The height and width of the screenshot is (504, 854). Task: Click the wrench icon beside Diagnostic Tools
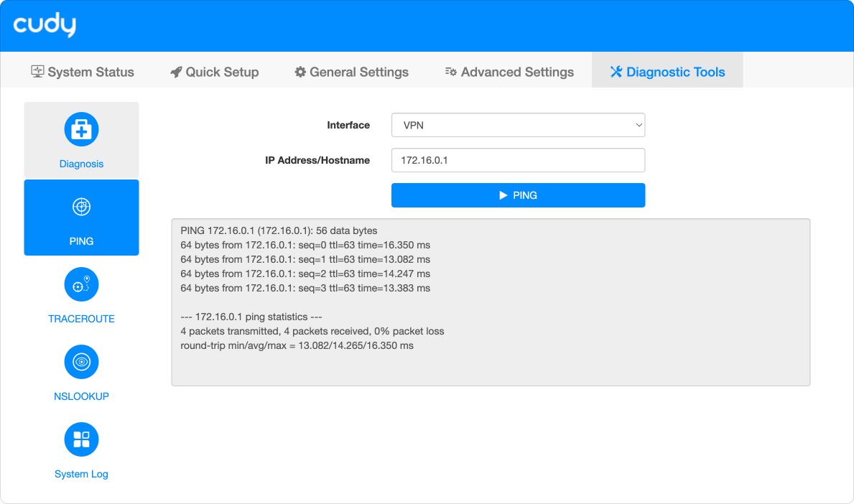coord(616,72)
